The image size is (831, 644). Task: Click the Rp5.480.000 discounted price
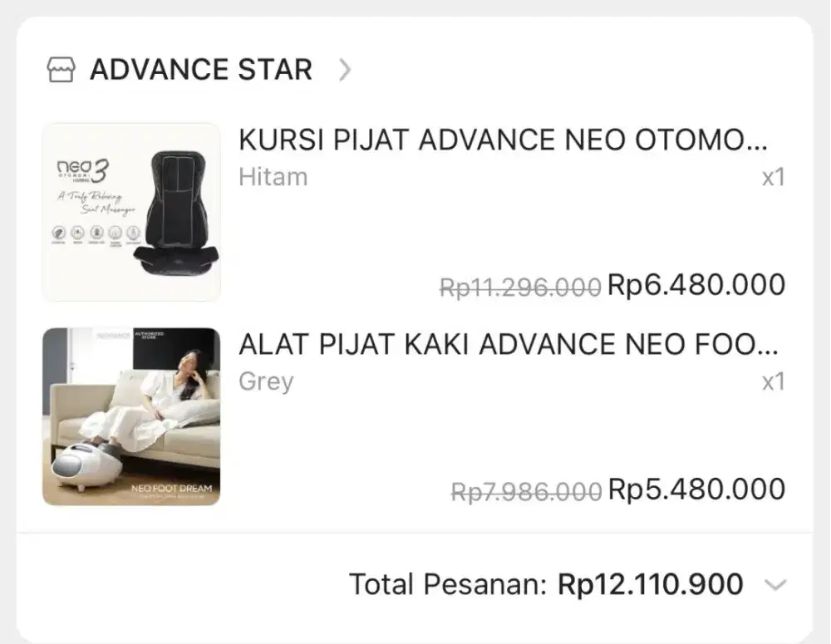(696, 489)
